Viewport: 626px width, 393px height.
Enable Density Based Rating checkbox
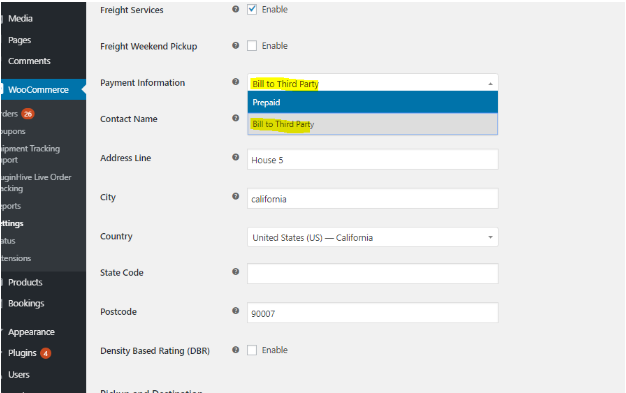pos(252,350)
